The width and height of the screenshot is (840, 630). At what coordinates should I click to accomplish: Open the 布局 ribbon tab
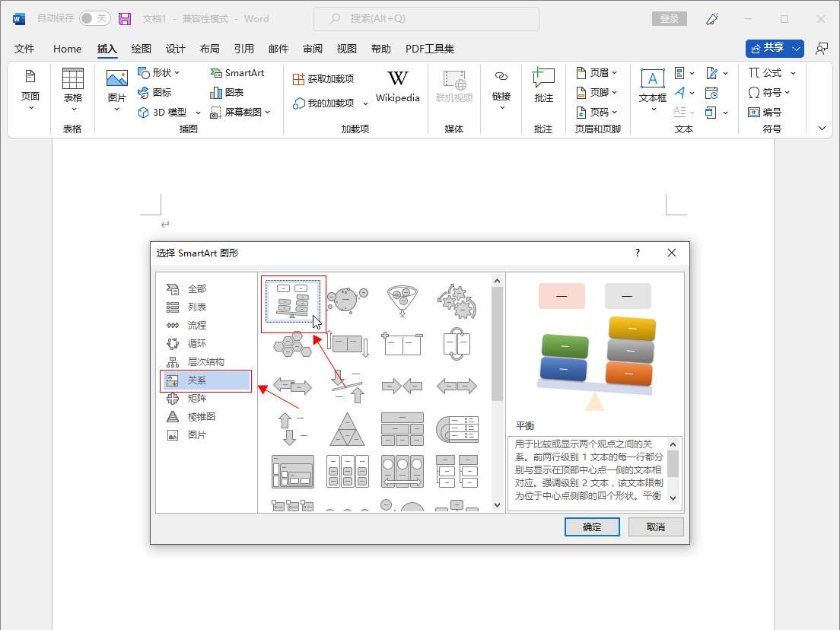(209, 49)
